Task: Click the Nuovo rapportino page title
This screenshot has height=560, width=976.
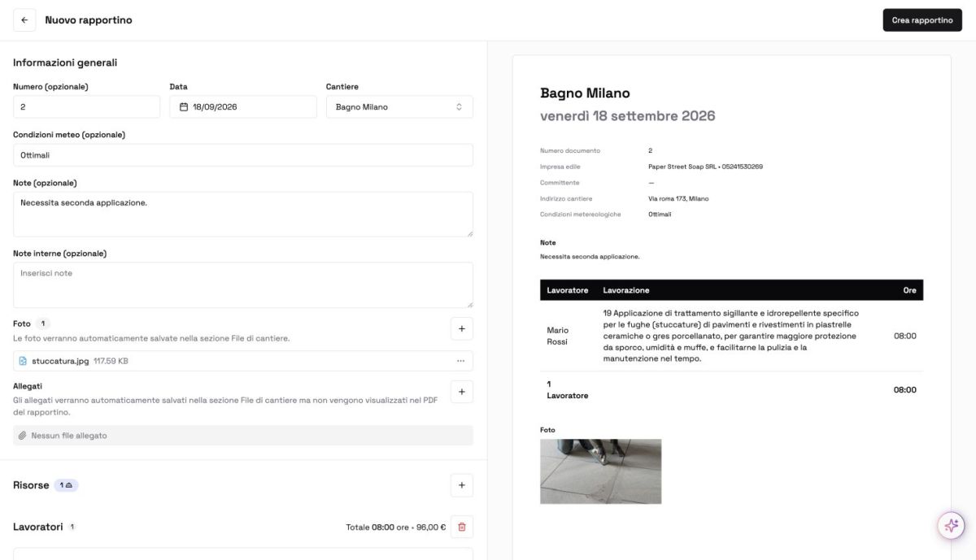Action: [x=89, y=20]
